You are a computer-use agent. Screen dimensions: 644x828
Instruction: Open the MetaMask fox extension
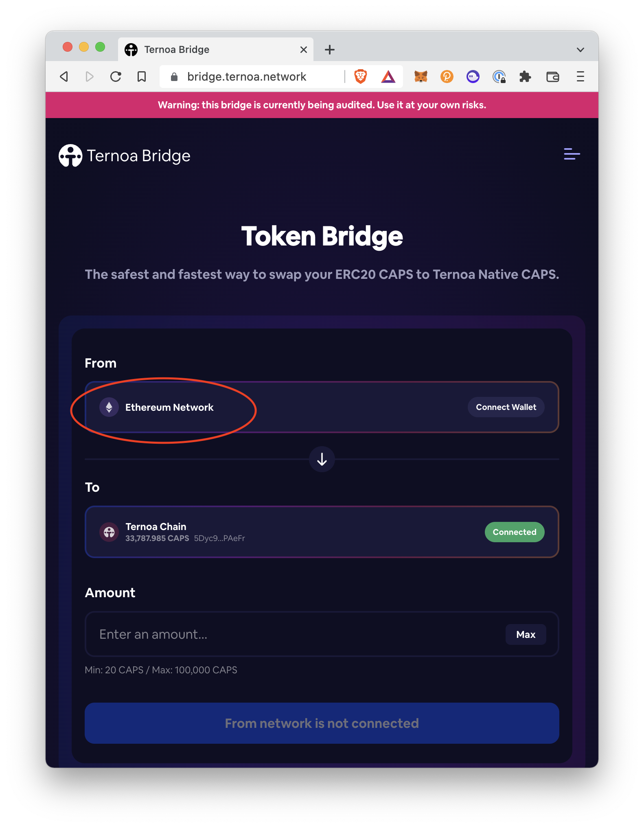point(421,77)
